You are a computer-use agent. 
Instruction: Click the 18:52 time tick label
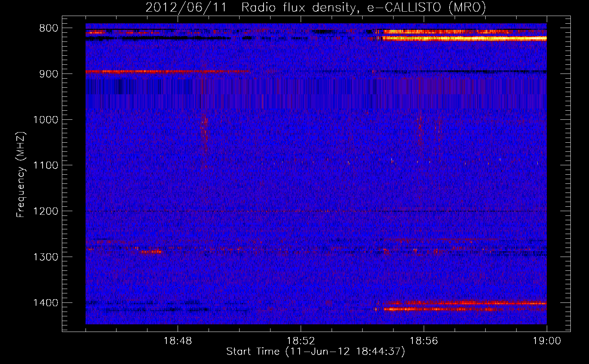(301, 341)
